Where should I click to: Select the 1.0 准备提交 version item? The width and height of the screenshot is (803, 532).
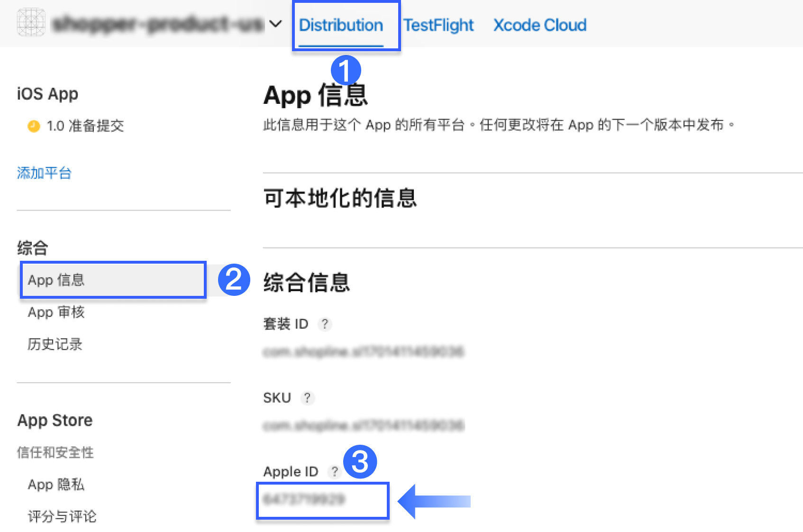(x=76, y=126)
